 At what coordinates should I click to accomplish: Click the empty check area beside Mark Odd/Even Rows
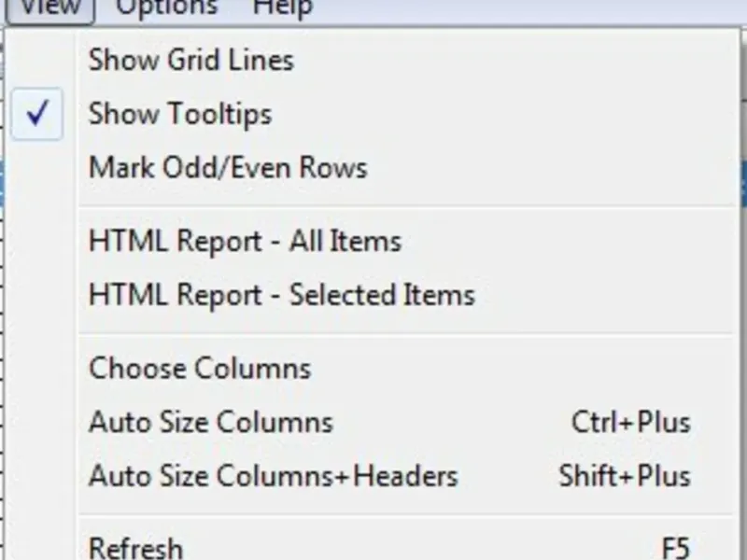38,169
